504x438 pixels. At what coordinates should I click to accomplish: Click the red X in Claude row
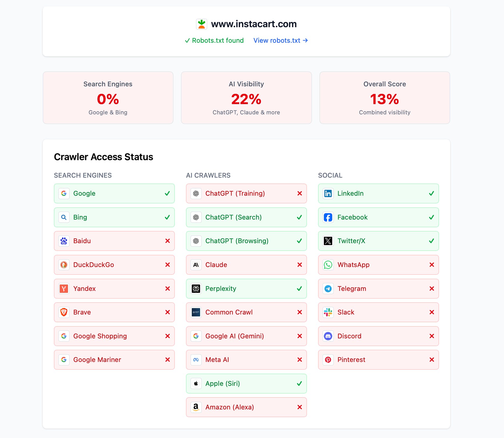click(300, 265)
